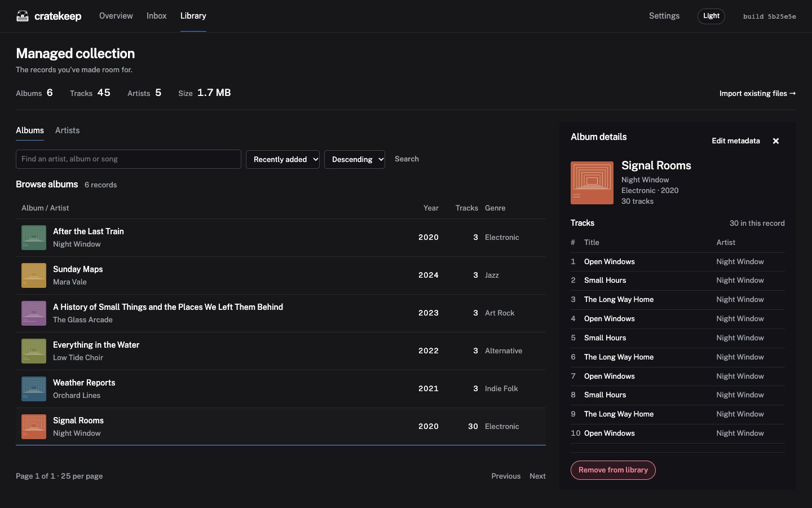Click the cratekeep logo icon
The width and height of the screenshot is (812, 508).
click(23, 16)
